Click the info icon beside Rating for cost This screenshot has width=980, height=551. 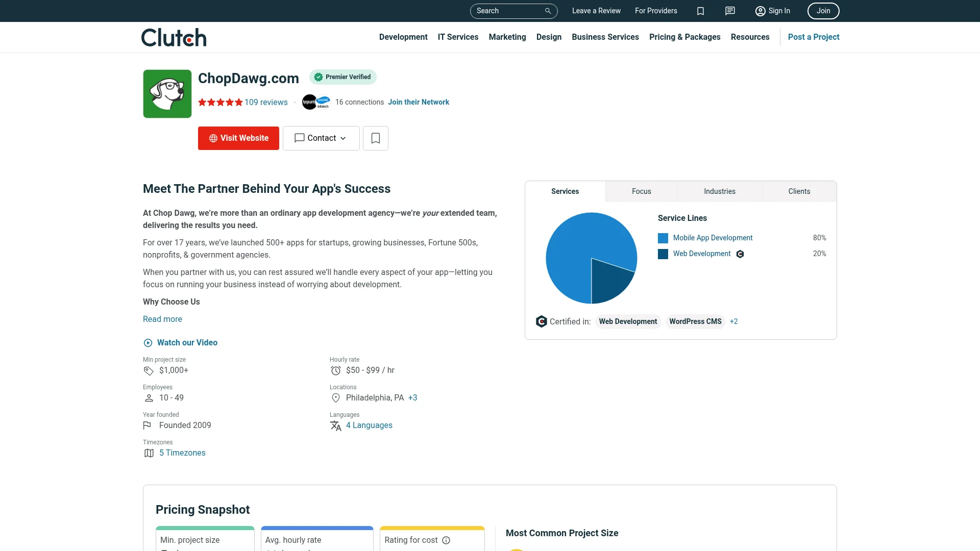click(x=446, y=540)
